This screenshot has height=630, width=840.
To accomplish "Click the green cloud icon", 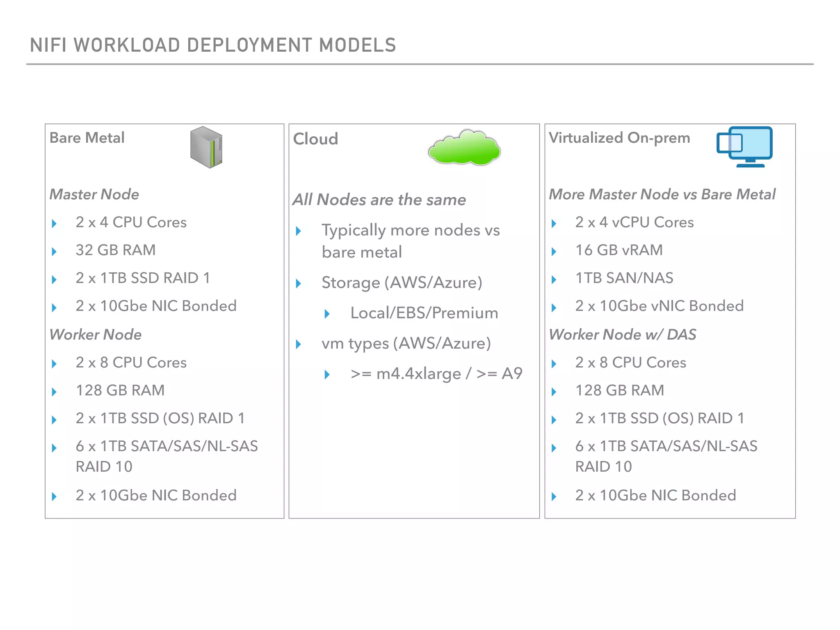I will tap(464, 148).
